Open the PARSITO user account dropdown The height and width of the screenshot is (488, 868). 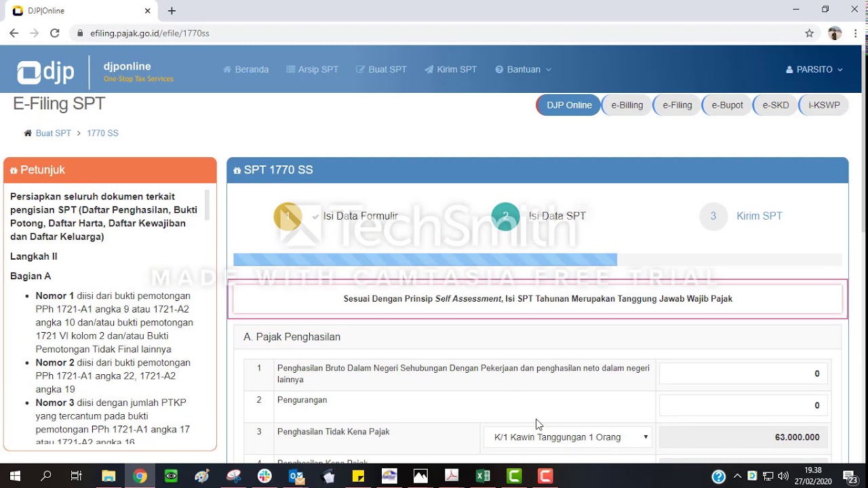[x=814, y=69]
